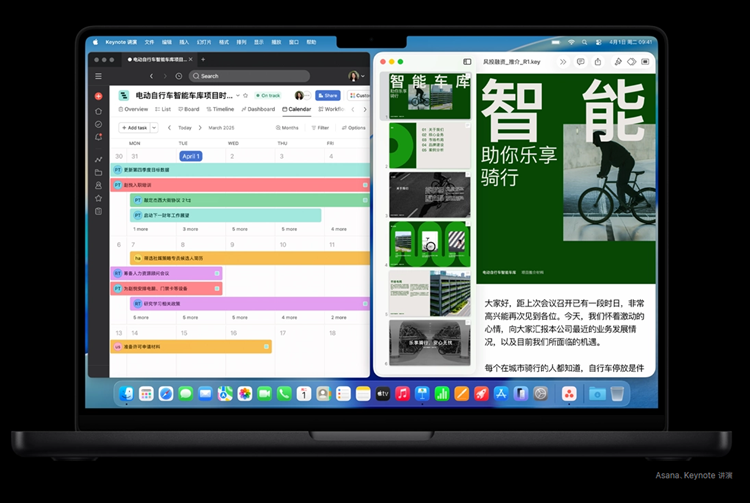
Task: Open Control Center in the menu bar
Action: (x=598, y=42)
